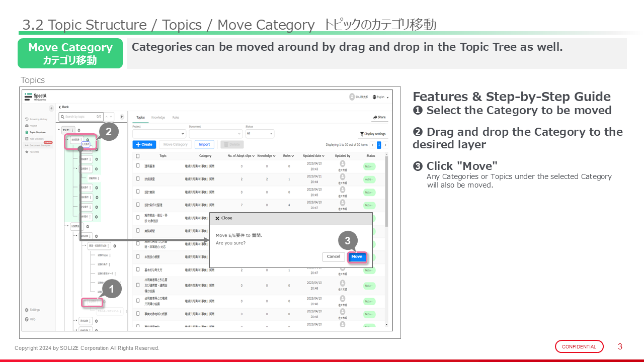The width and height of the screenshot is (644, 362).
Task: Click the blue Move button
Action: pos(357,257)
